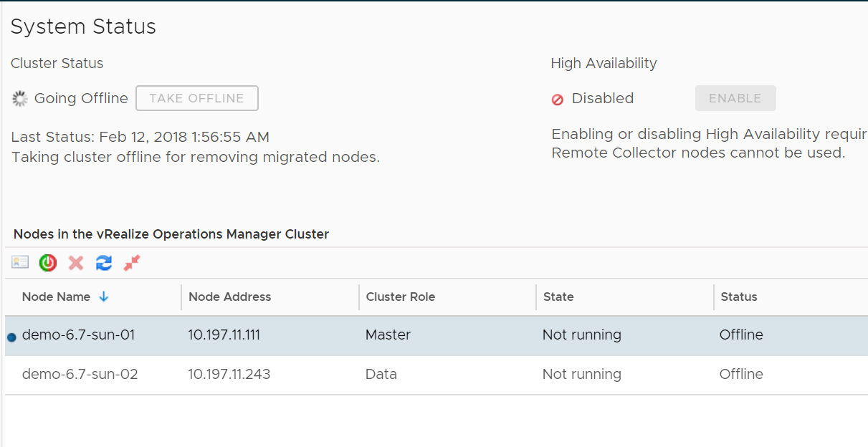Click the node details card icon

[20, 263]
